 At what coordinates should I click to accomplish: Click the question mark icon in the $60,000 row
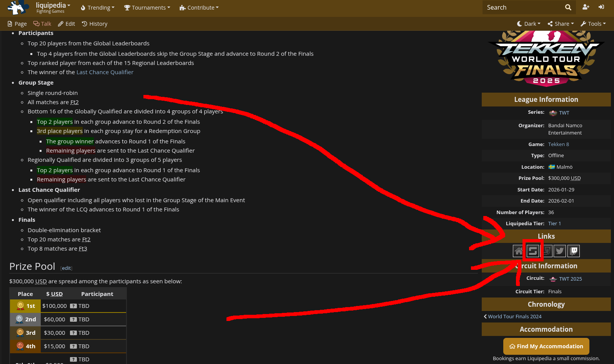point(73,319)
